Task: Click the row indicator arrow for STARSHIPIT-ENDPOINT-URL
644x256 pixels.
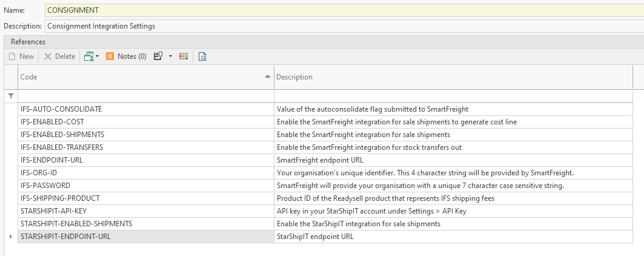Action: 10,237
